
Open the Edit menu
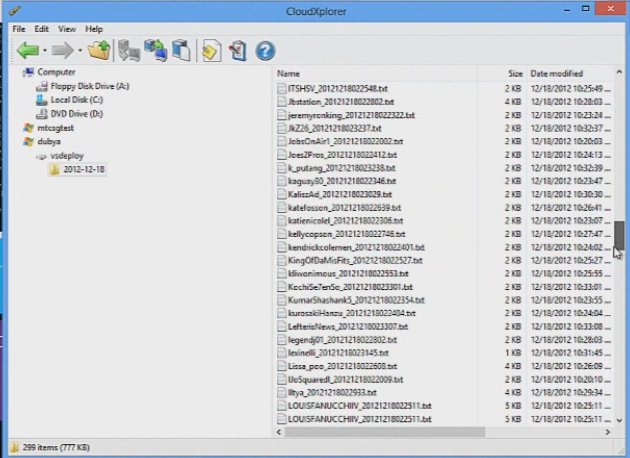[x=41, y=29]
